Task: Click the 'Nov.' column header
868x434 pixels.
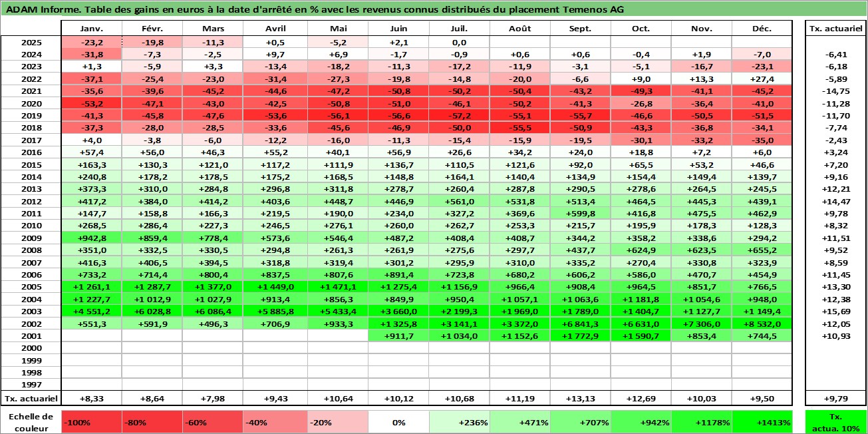Action: 702,29
